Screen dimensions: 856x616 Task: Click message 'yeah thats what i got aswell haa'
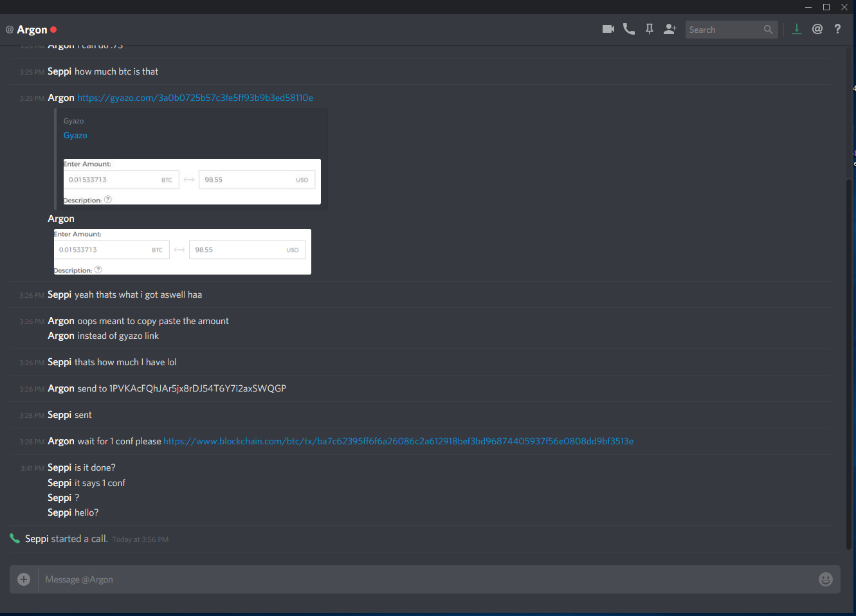point(138,294)
